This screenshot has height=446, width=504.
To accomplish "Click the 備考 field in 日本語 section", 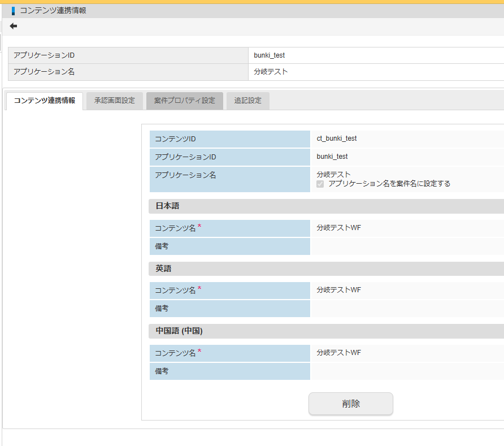I will point(407,246).
